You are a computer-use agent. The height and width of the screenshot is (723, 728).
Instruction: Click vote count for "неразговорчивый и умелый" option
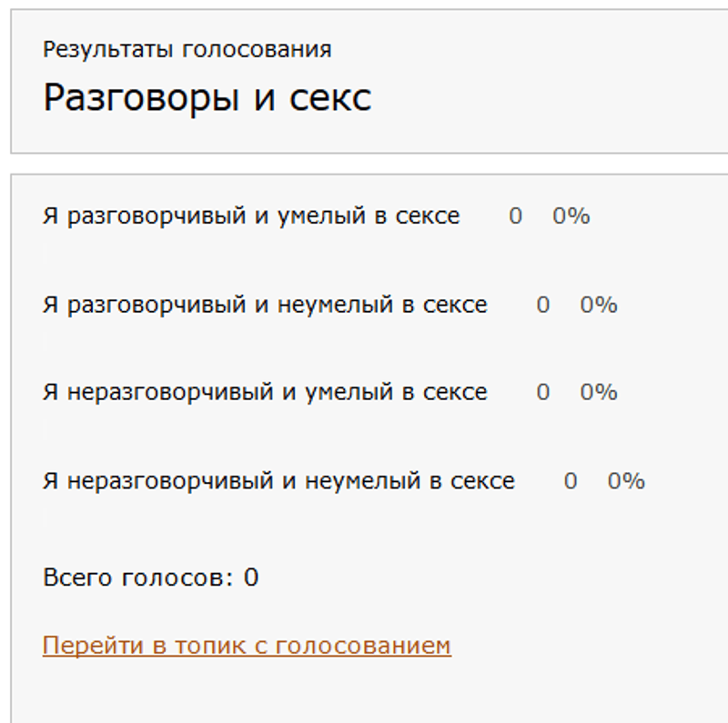point(543,393)
